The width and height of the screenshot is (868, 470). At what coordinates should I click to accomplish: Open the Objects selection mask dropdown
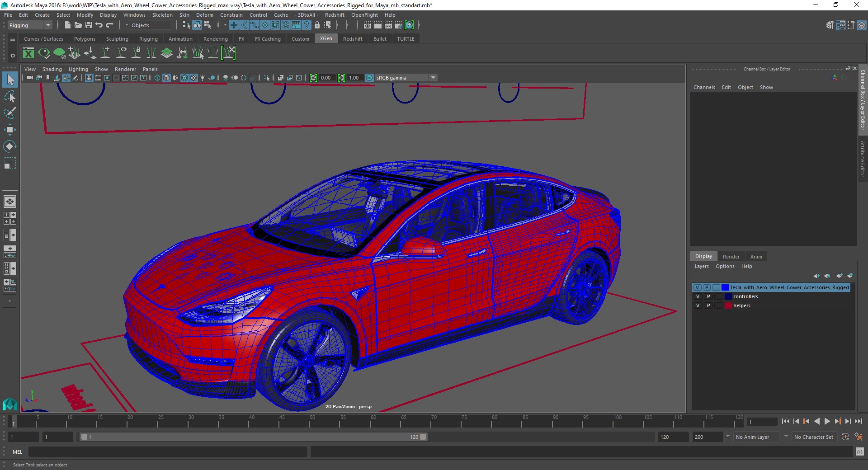coord(151,25)
